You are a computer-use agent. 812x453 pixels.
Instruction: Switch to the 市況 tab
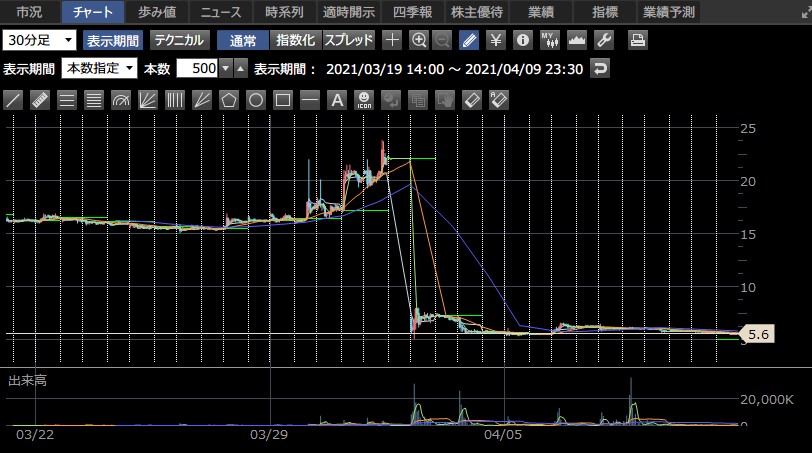click(x=30, y=12)
